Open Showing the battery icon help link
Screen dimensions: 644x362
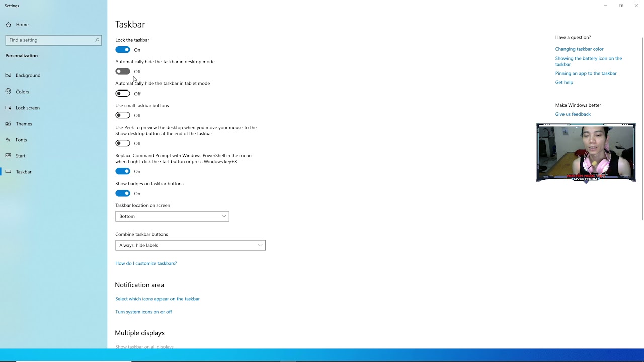(x=589, y=61)
